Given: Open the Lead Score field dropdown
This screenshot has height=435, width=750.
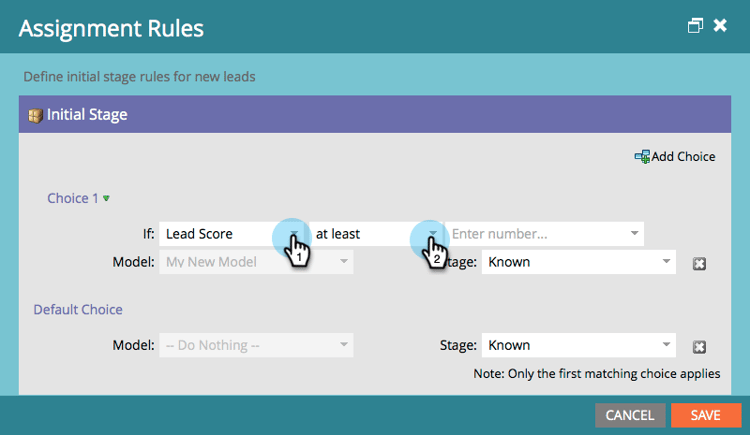Looking at the screenshot, I should click(x=294, y=234).
